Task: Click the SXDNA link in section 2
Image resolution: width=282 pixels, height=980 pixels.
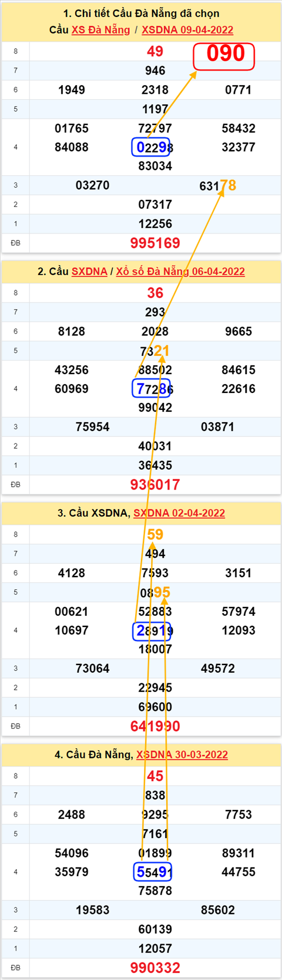Action: click(x=89, y=272)
